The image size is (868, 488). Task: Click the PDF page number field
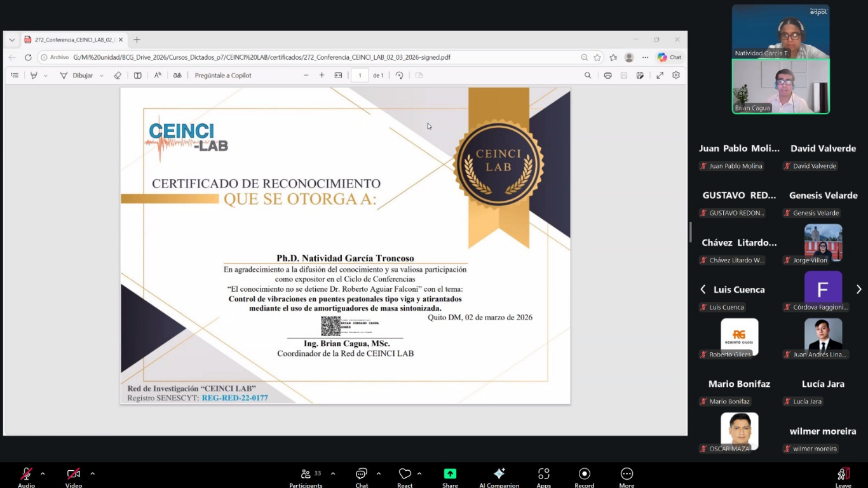click(360, 76)
